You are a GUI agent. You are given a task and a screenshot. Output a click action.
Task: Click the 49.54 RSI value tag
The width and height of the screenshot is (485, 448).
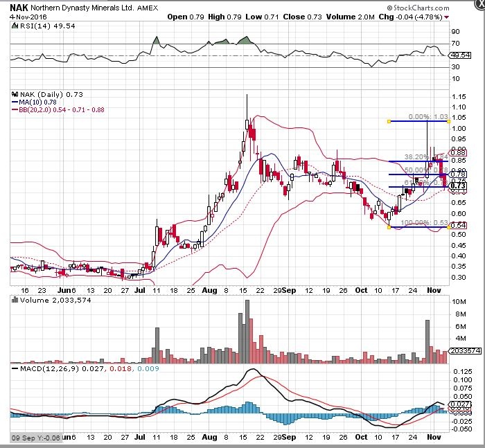pos(458,54)
